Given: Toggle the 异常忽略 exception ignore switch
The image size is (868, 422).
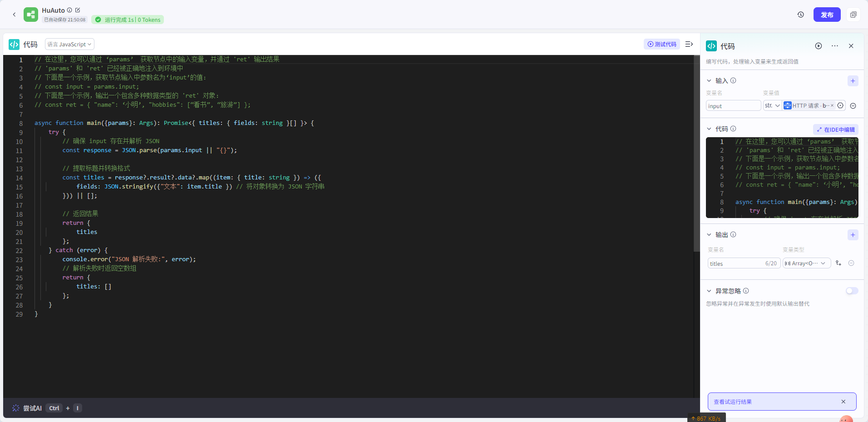Looking at the screenshot, I should pos(852,291).
